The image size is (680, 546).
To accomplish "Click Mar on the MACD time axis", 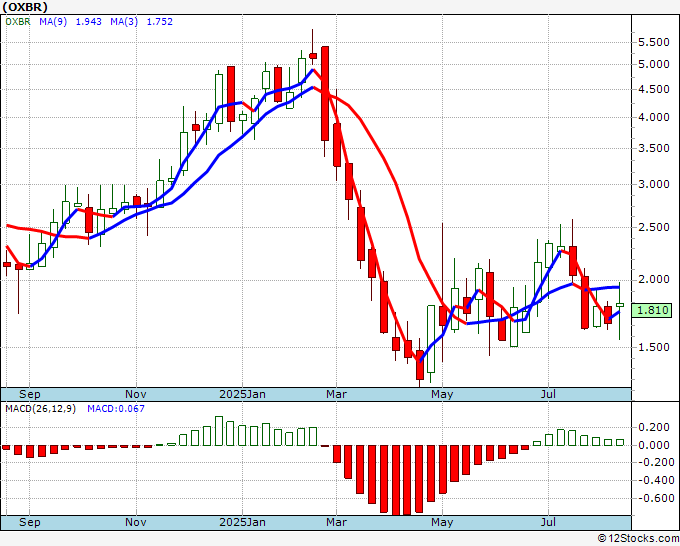I will (337, 522).
